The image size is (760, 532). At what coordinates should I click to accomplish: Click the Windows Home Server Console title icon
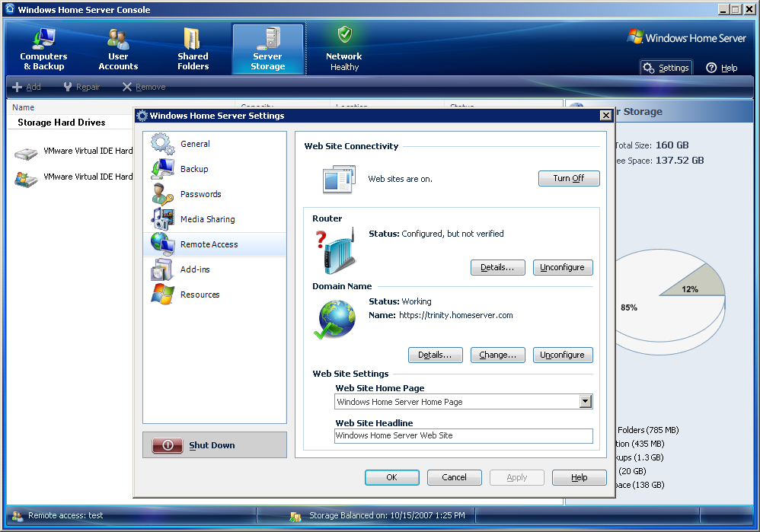point(10,9)
